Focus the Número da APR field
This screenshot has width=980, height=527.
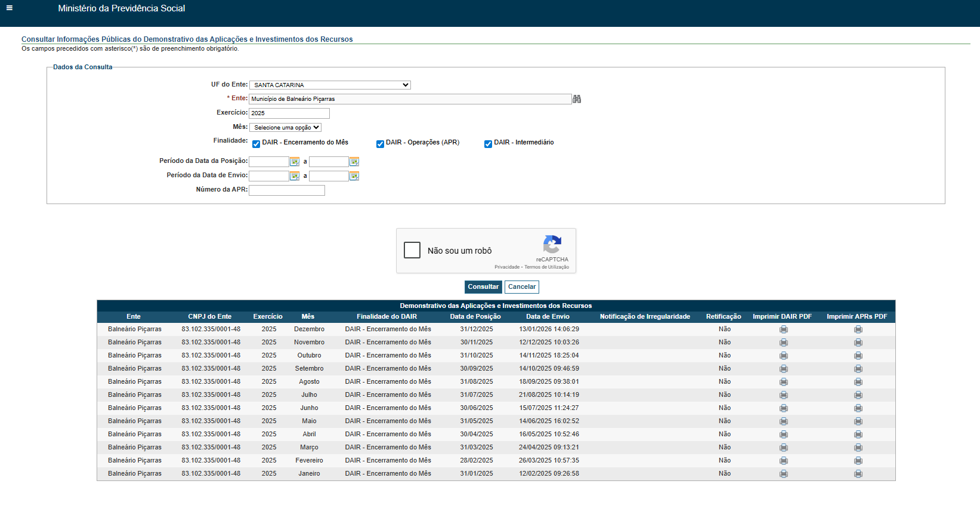[287, 190]
